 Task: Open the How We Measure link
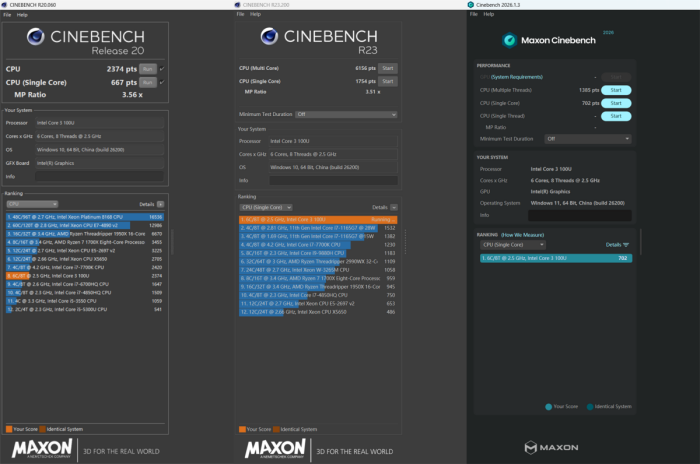(x=522, y=235)
